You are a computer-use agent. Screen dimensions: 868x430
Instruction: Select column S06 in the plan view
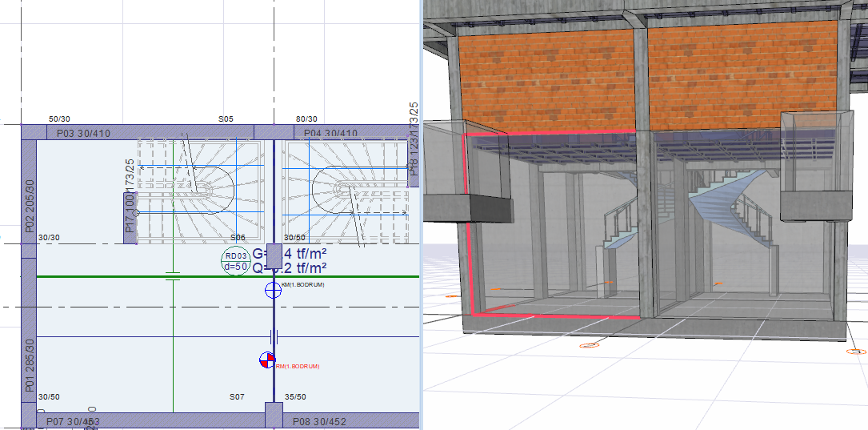click(274, 256)
